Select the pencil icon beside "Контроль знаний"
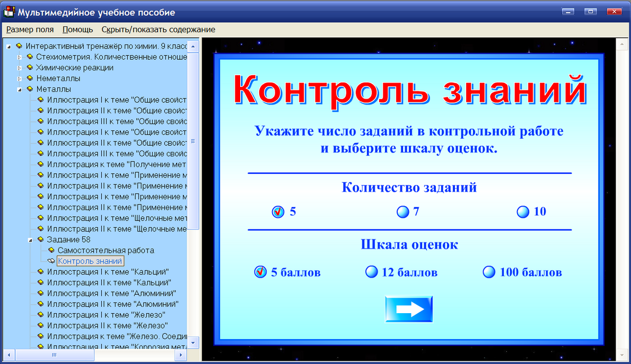Screen dimensions: 631x364 click(x=51, y=261)
